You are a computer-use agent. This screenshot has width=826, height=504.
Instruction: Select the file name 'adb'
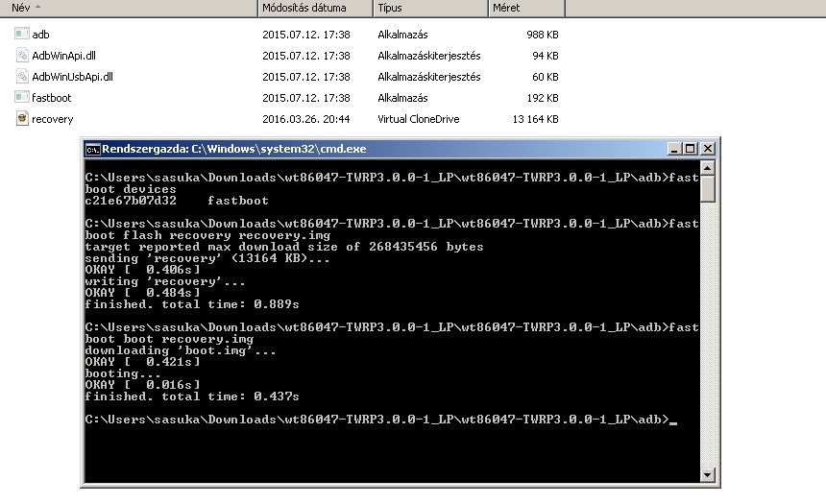click(40, 35)
